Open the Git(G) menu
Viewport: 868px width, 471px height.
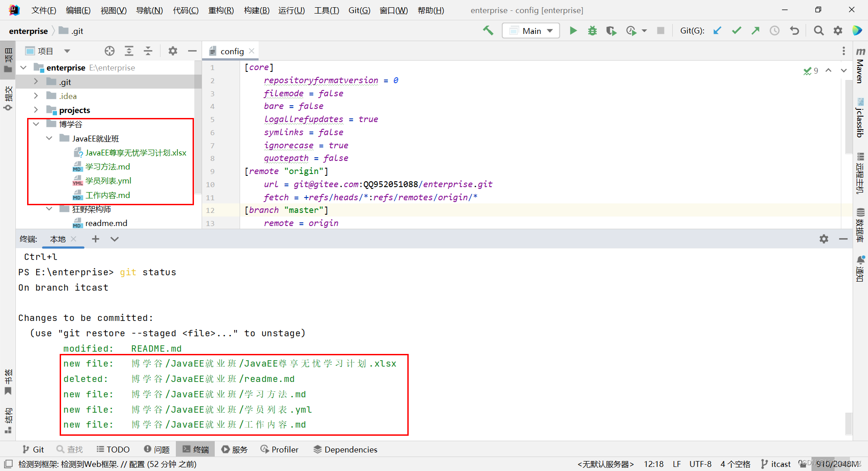[359, 10]
